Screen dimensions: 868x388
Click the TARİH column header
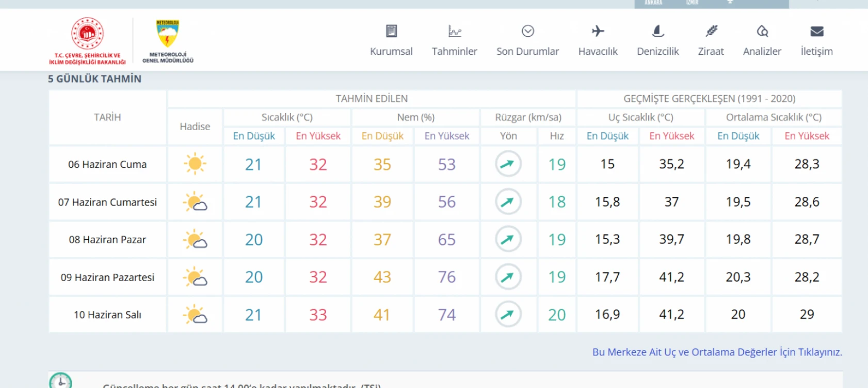[107, 117]
